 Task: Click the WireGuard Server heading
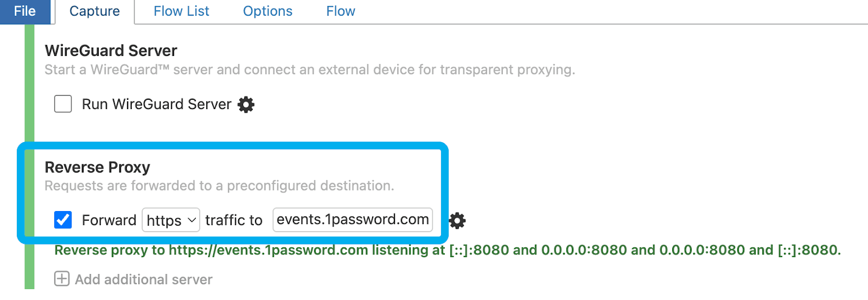tap(111, 50)
